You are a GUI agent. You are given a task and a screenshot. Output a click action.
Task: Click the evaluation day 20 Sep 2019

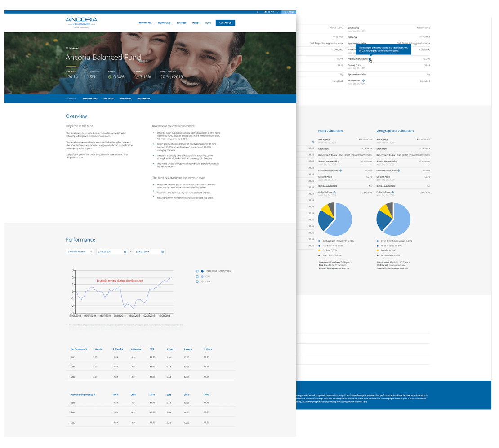tap(172, 77)
